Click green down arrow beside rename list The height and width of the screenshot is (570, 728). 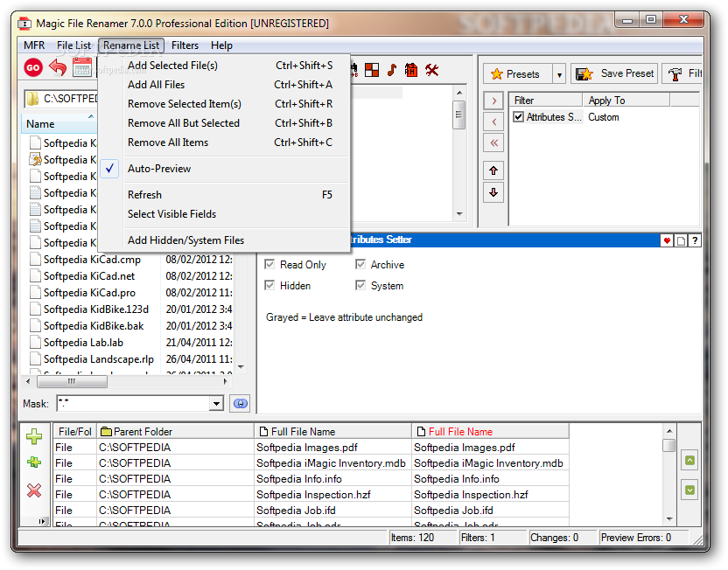pyautogui.click(x=689, y=490)
